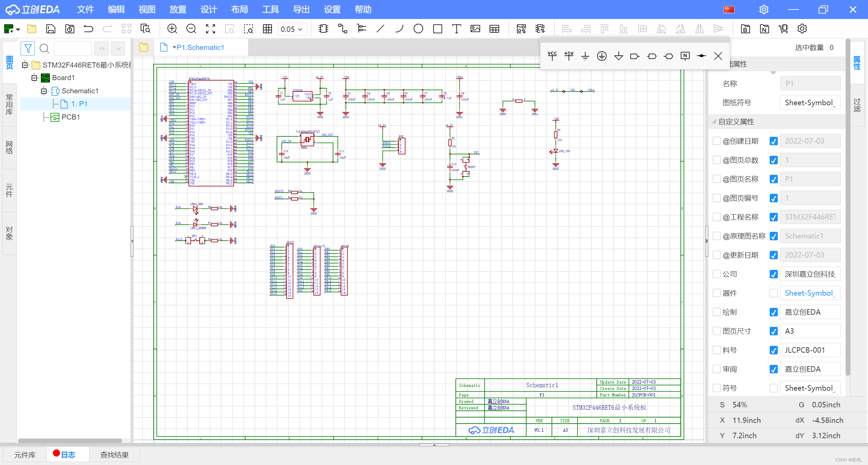The width and height of the screenshot is (868, 465).
Task: Undo the last action
Action: tap(88, 29)
